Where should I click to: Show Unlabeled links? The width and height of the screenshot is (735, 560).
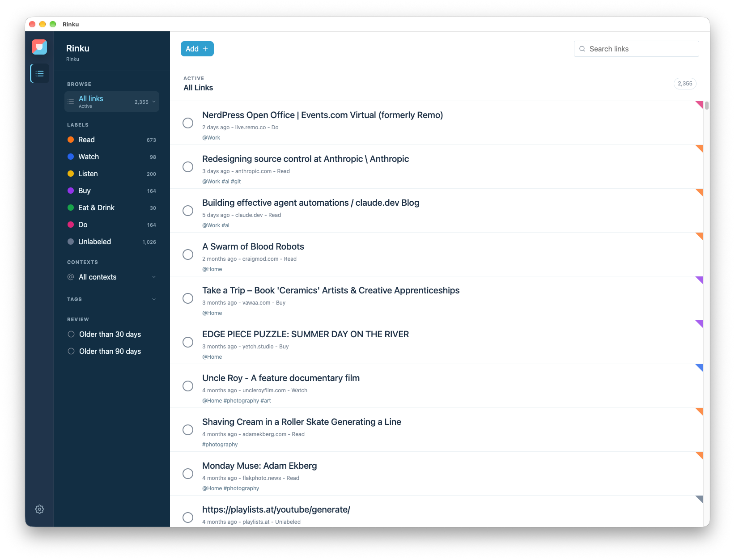(x=112, y=242)
